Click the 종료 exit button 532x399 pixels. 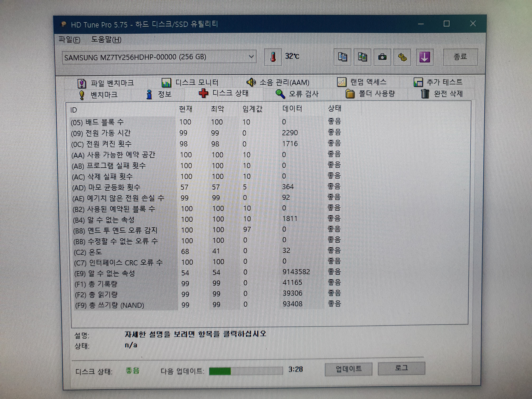[x=460, y=57]
